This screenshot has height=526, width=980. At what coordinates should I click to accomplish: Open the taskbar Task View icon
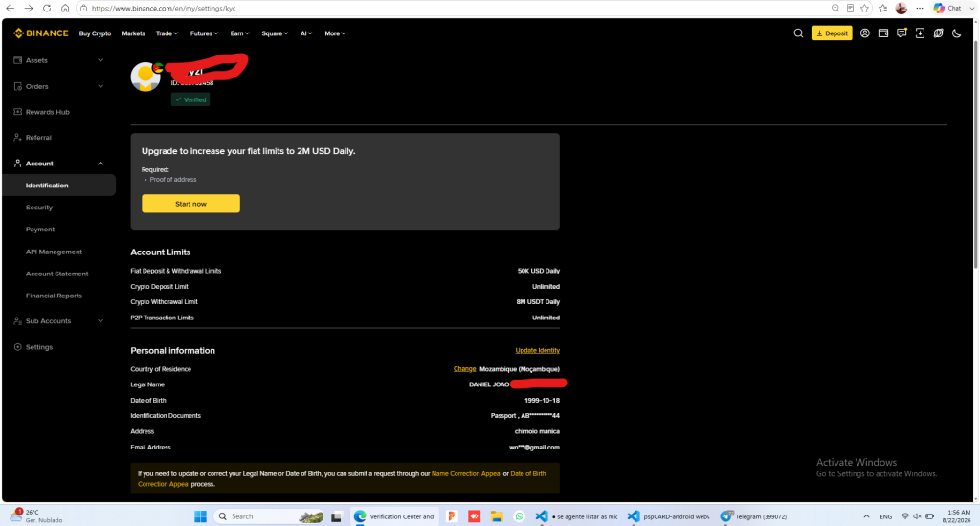tap(336, 516)
